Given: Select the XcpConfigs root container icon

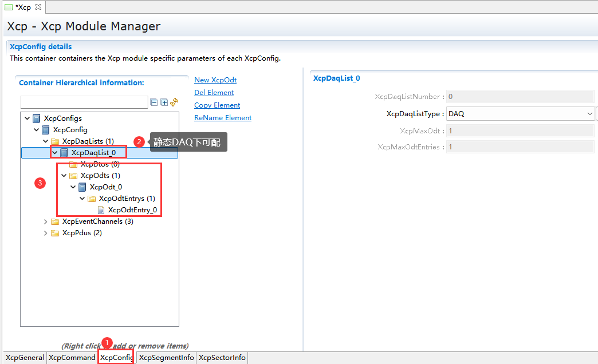Looking at the screenshot, I should point(37,118).
